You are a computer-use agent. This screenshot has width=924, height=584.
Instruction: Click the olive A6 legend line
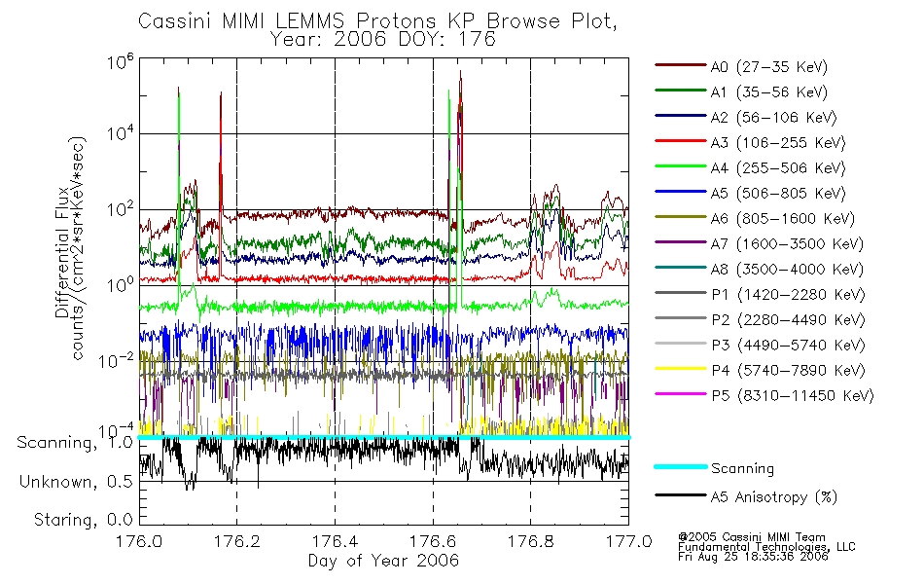[681, 216]
